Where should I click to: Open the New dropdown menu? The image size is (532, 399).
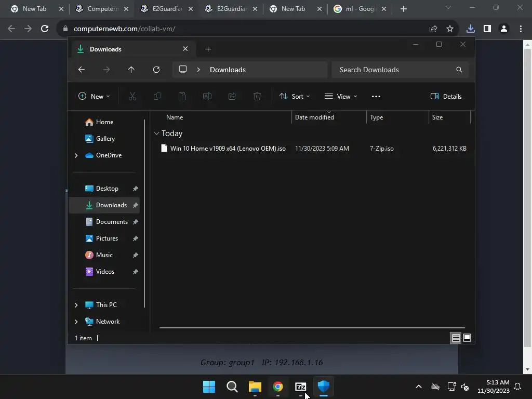pos(94,96)
